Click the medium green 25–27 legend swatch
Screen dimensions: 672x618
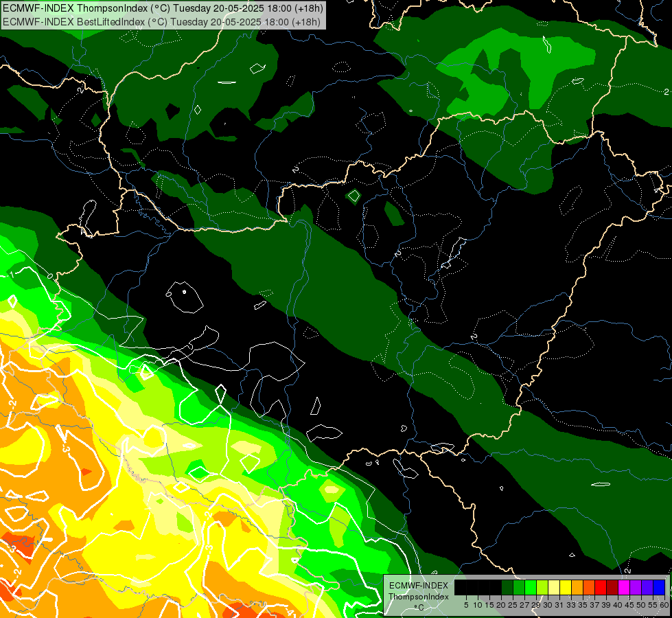pyautogui.click(x=519, y=587)
